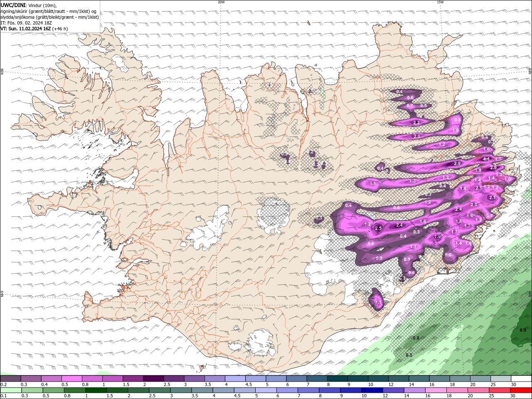The width and height of the screenshot is (532, 399).
Task: Pick the bright red 30 rain swatch
Action: 521,390
